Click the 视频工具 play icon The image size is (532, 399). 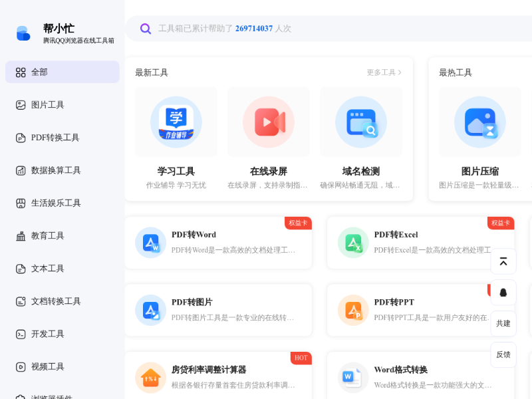pyautogui.click(x=21, y=367)
